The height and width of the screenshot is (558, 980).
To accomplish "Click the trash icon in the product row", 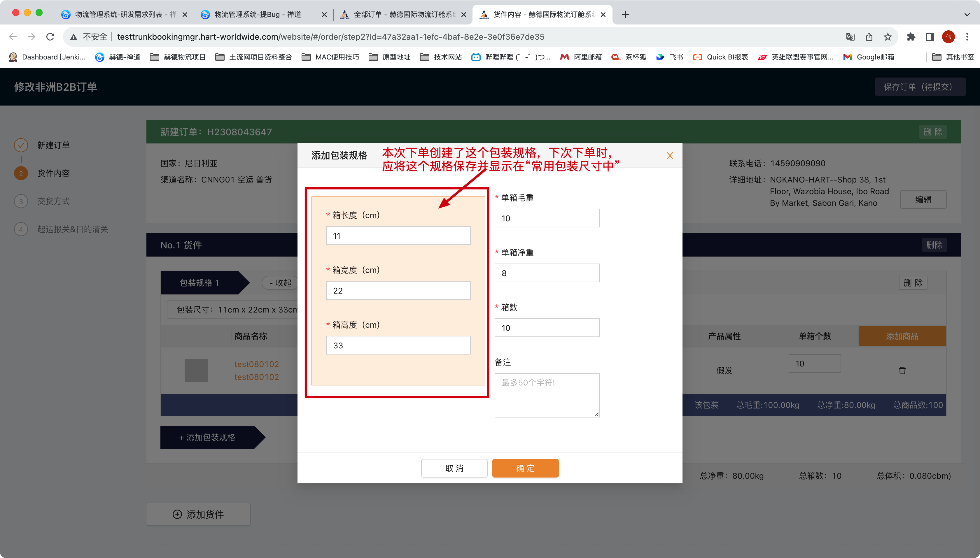I will pos(902,370).
